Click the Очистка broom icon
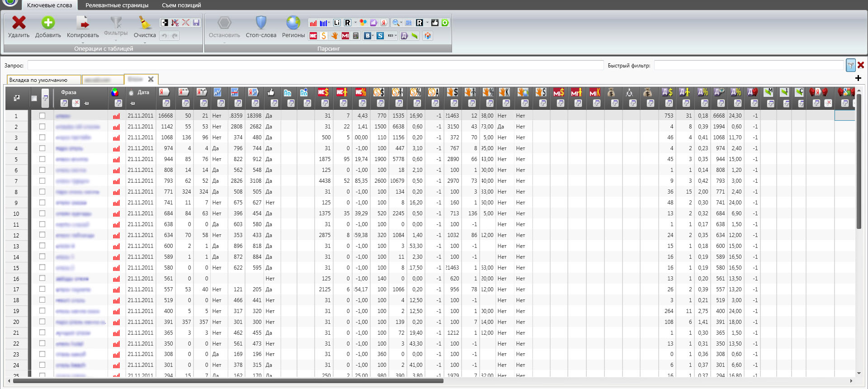 (x=145, y=23)
